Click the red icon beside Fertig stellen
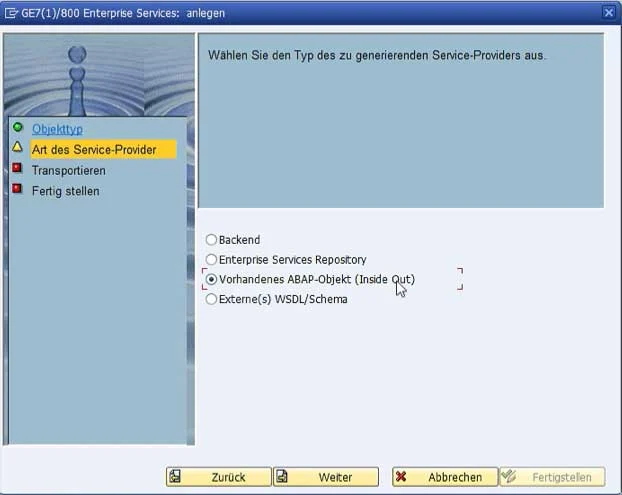Viewport: 622px width, 495px height. click(x=17, y=189)
